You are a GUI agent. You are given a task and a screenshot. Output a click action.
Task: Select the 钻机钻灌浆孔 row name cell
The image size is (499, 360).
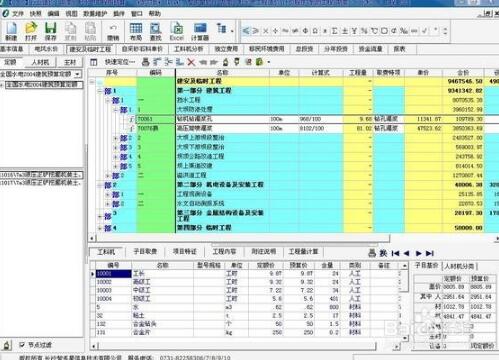pos(222,119)
